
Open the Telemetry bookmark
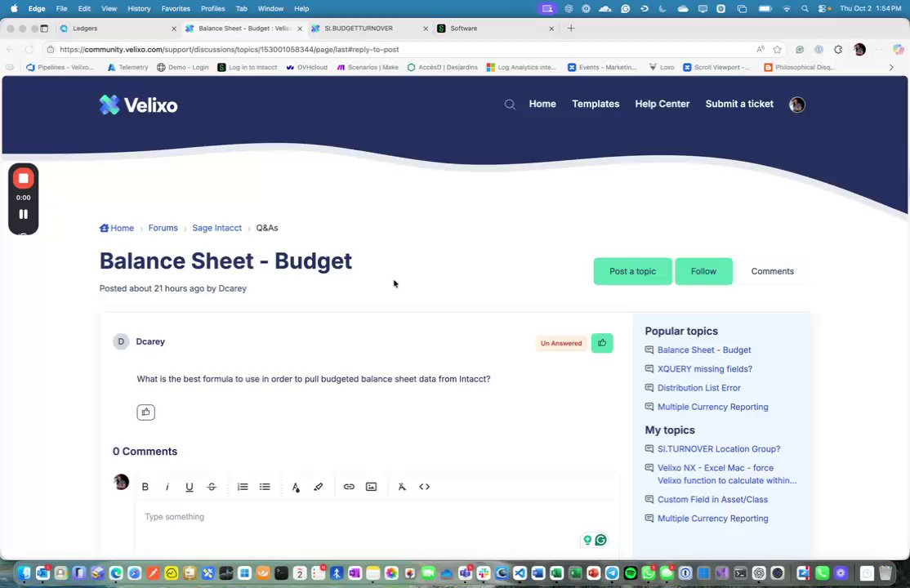(x=127, y=67)
